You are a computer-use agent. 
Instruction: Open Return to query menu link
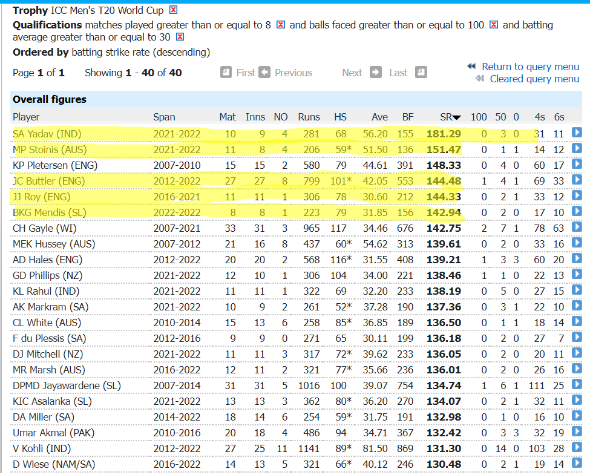530,67
